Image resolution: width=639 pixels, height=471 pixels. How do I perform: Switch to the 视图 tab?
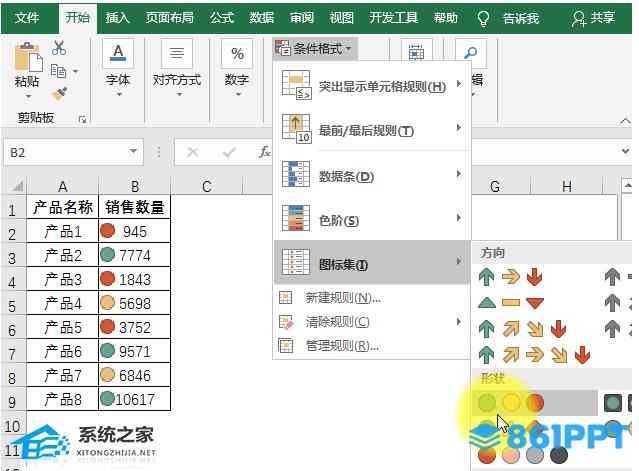point(342,18)
